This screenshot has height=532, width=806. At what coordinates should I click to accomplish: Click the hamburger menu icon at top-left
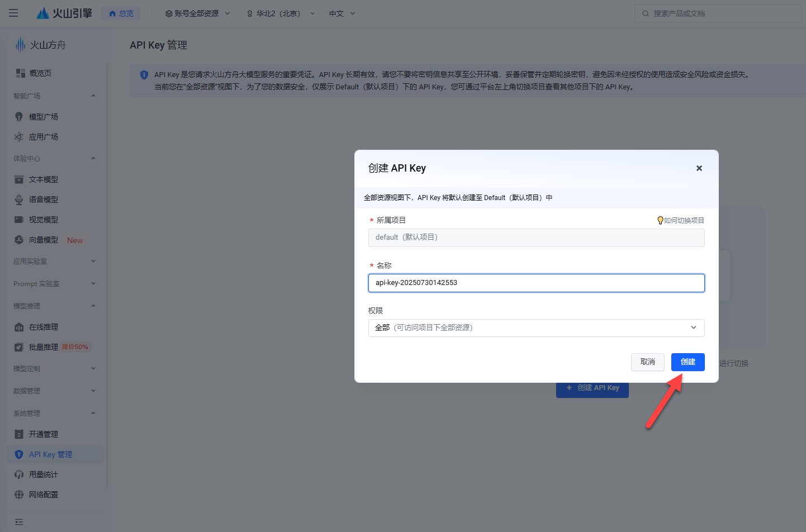point(13,13)
